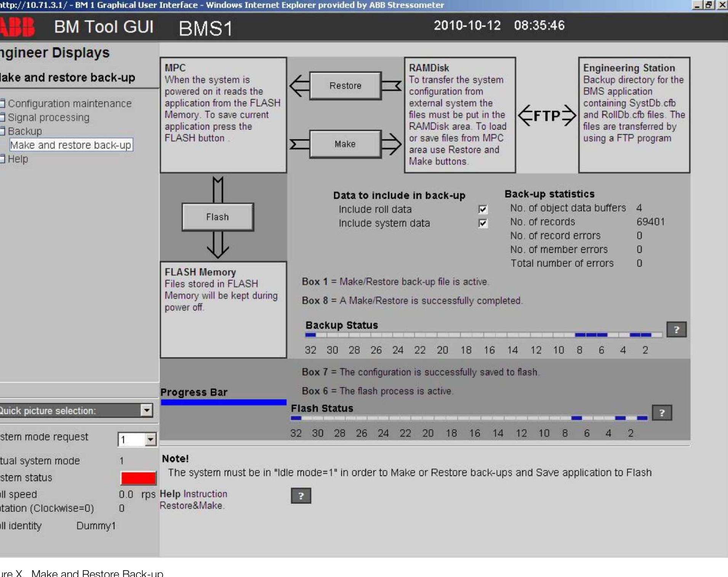Open the system mode request dropdown
Screen dimensions: 728x577
tap(150, 440)
